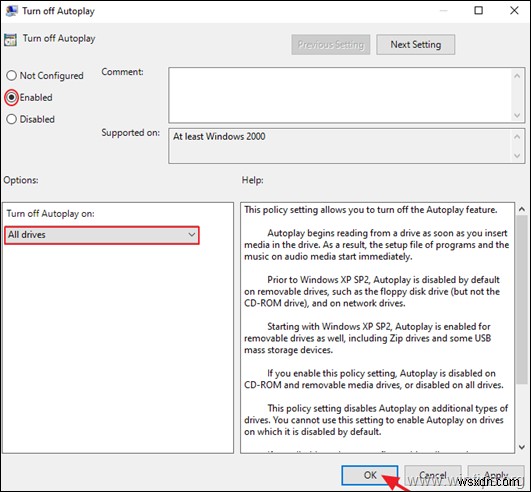Viewport: 531px width, 492px height.
Task: Click the 'Options:' label
Action: 21,180
